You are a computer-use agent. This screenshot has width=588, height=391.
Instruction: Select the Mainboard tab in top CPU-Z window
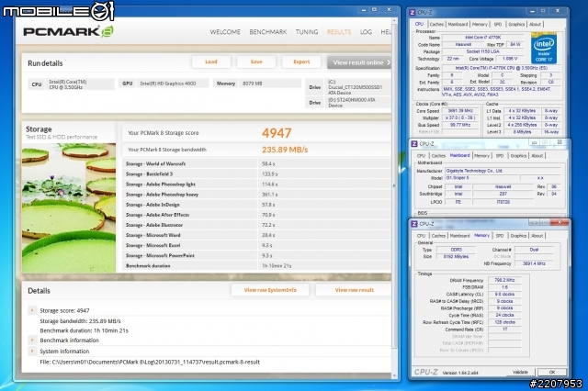[458, 25]
